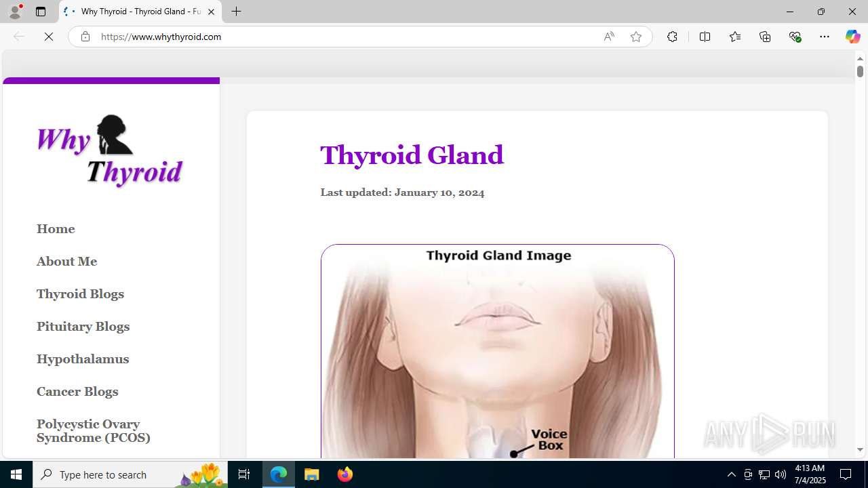
Task: Launch Firefox from taskbar
Action: (345, 474)
